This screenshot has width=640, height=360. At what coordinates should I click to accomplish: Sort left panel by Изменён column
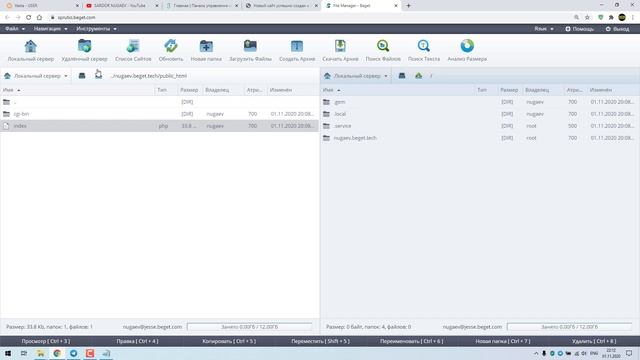coord(281,90)
